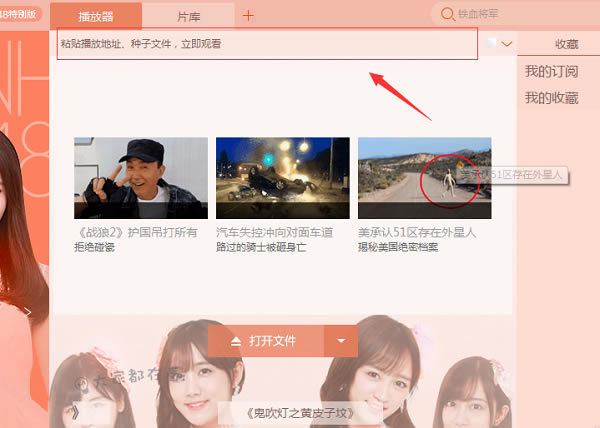The width and height of the screenshot is (600, 428).
Task: Expand the address bar dropdown chevron
Action: (x=508, y=44)
